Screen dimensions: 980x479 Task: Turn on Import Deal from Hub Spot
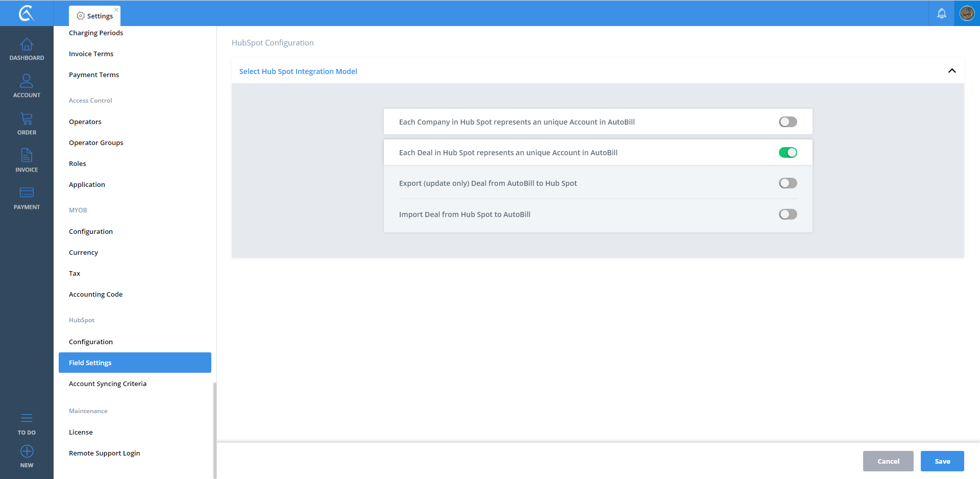(x=788, y=214)
